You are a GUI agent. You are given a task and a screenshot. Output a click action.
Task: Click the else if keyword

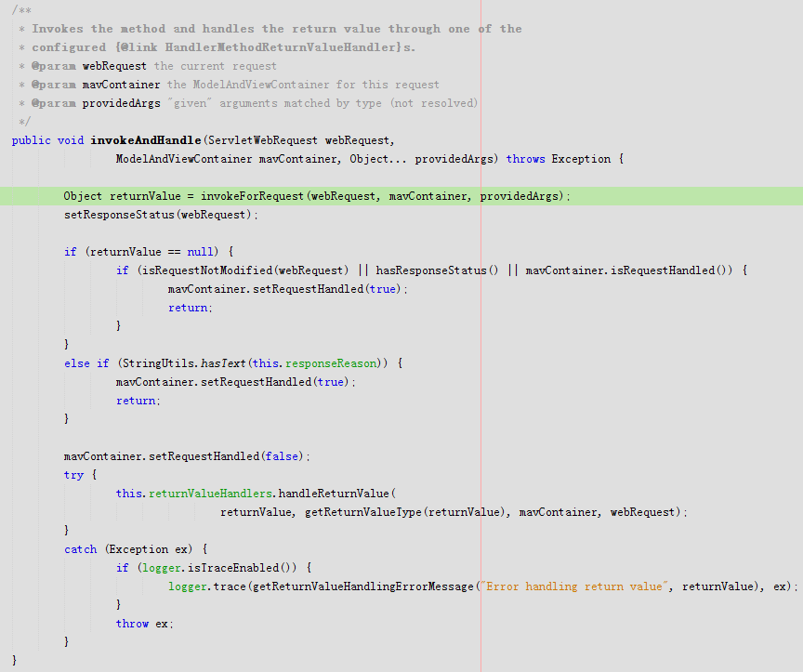[x=86, y=363]
